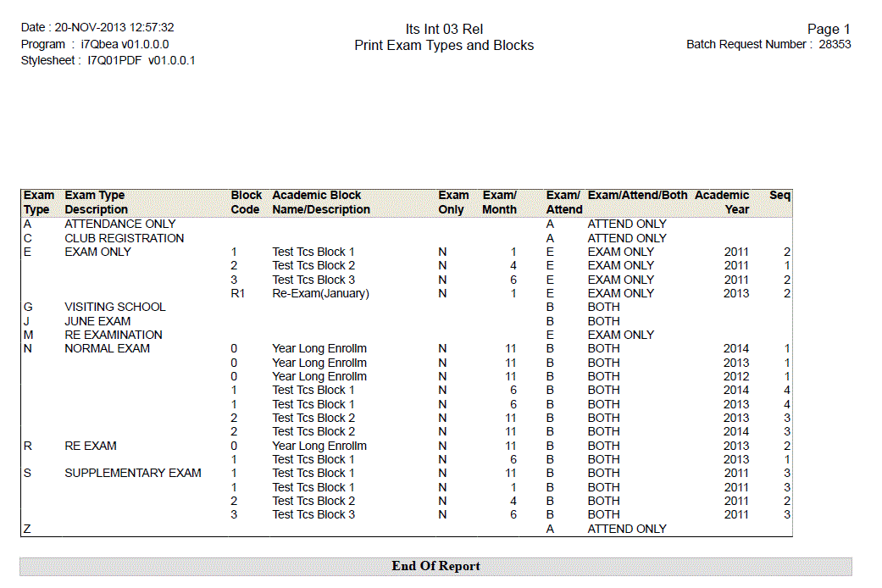The image size is (882, 588).
Task: Click the "Exam Type Description" column header
Action: (96, 202)
